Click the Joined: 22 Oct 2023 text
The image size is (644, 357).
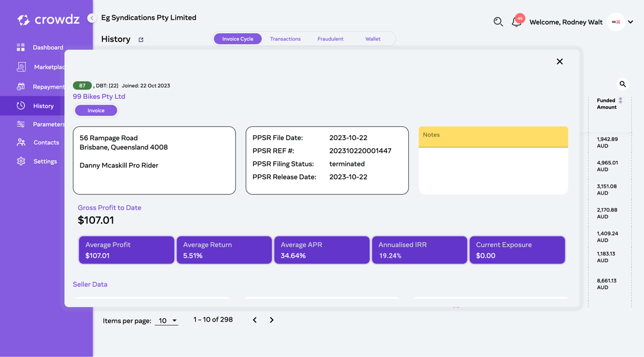(146, 86)
